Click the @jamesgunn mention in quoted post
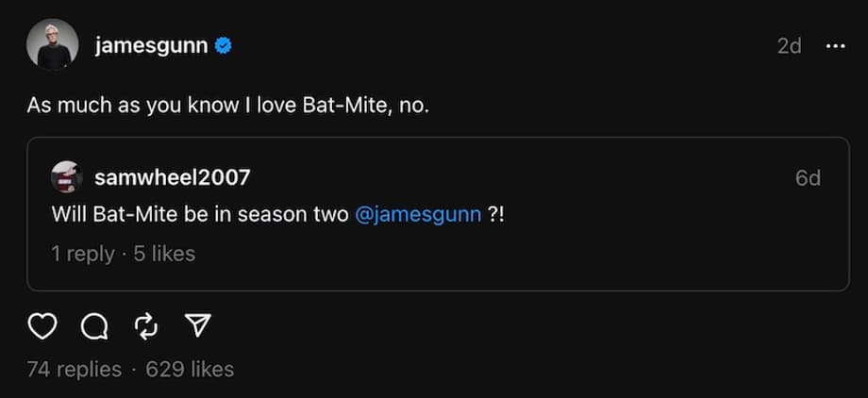The image size is (868, 398). coord(419,214)
